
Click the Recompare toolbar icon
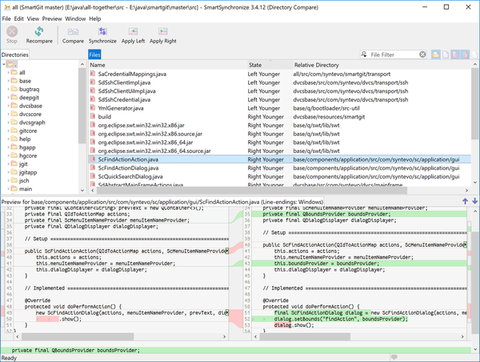(x=39, y=32)
